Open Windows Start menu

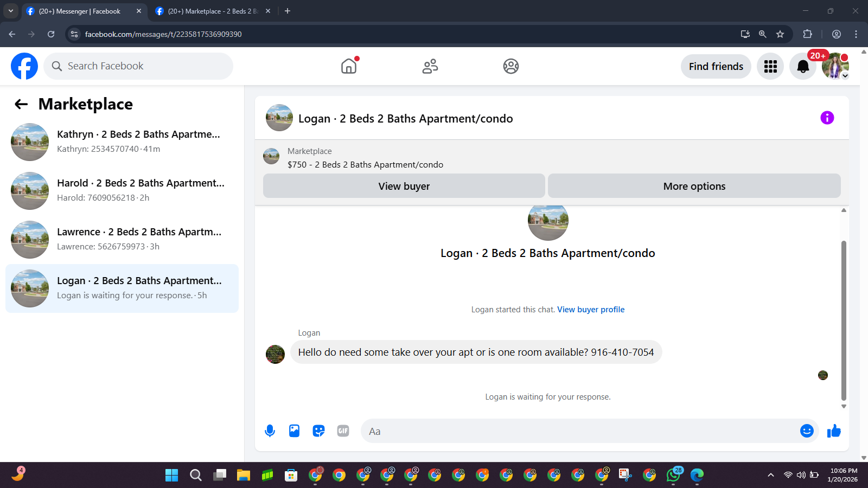[x=172, y=476]
